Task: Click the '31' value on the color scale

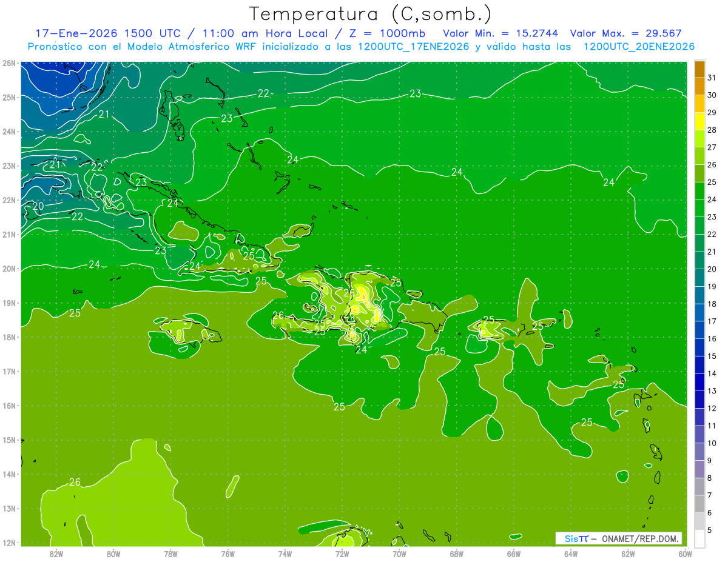Action: pos(712,77)
